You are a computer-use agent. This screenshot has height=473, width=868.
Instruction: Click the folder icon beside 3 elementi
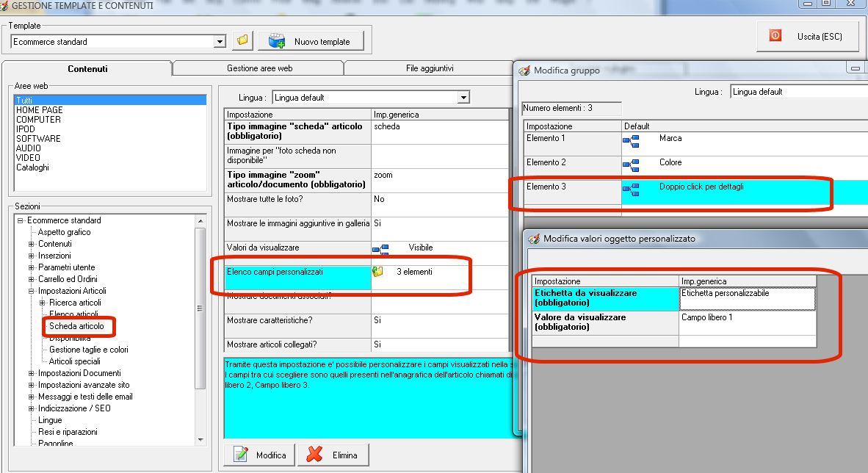pos(377,272)
